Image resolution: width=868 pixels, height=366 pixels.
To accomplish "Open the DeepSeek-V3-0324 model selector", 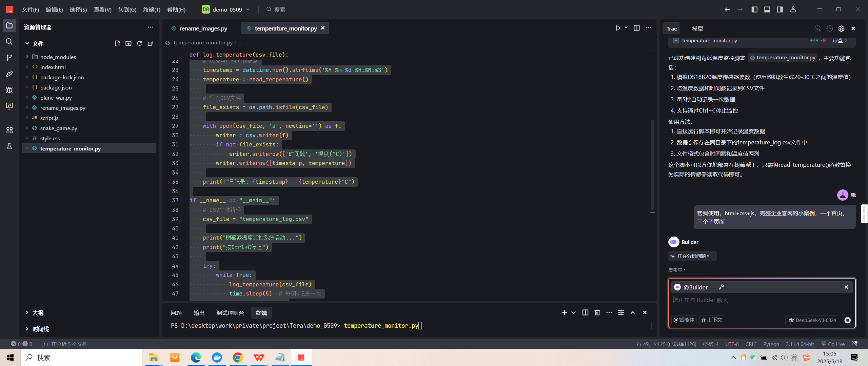I will coord(812,320).
